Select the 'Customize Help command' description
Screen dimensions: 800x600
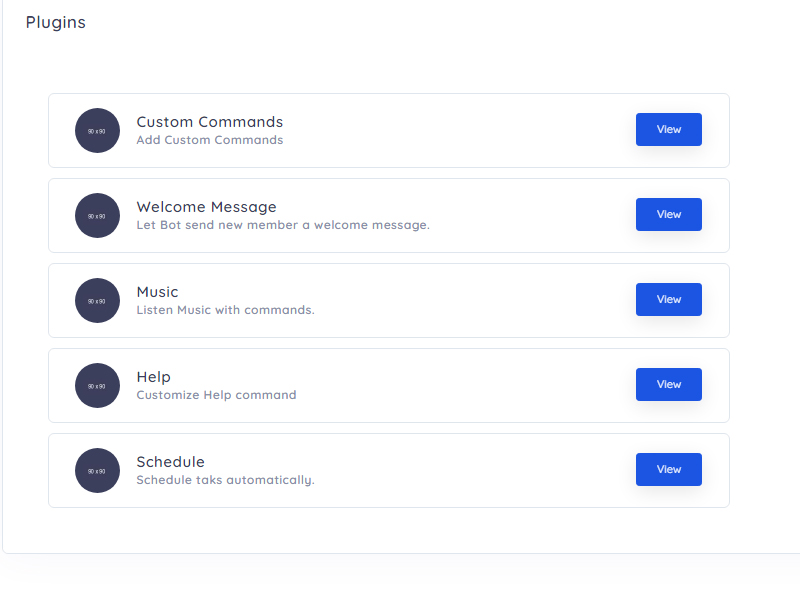pos(216,395)
